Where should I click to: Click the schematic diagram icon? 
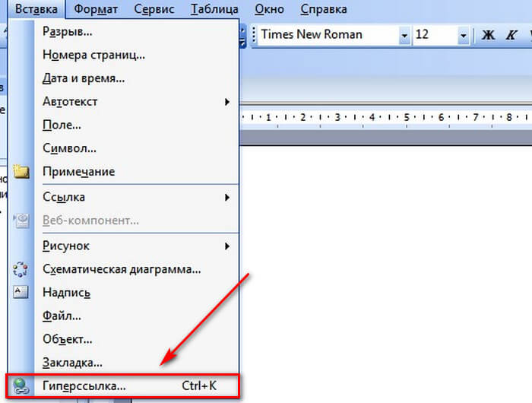coord(21,269)
